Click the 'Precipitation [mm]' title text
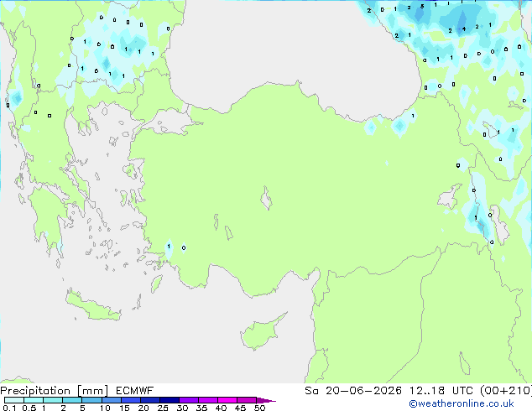 tap(55, 390)
